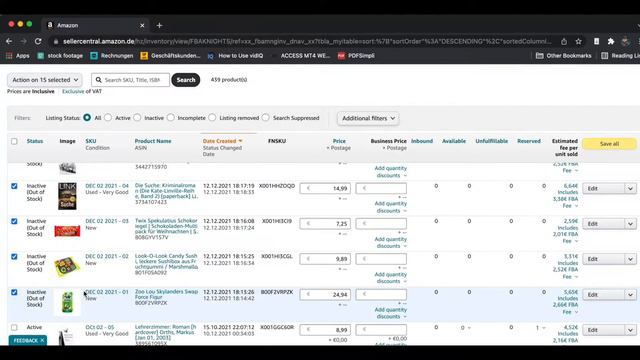
Task: Click the Search SKU, Title, ISBN field
Action: pos(131,80)
